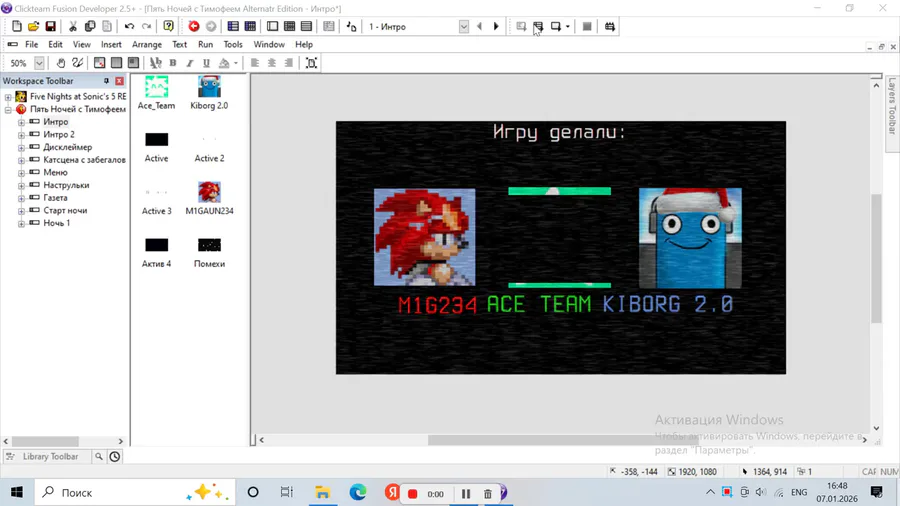Expand the Интро 2 frame node

21,135
